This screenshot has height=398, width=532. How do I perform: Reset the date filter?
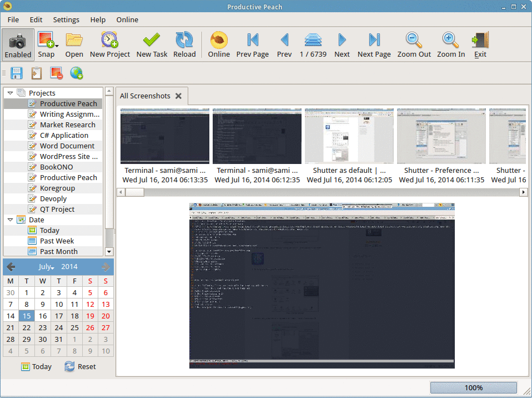point(79,366)
